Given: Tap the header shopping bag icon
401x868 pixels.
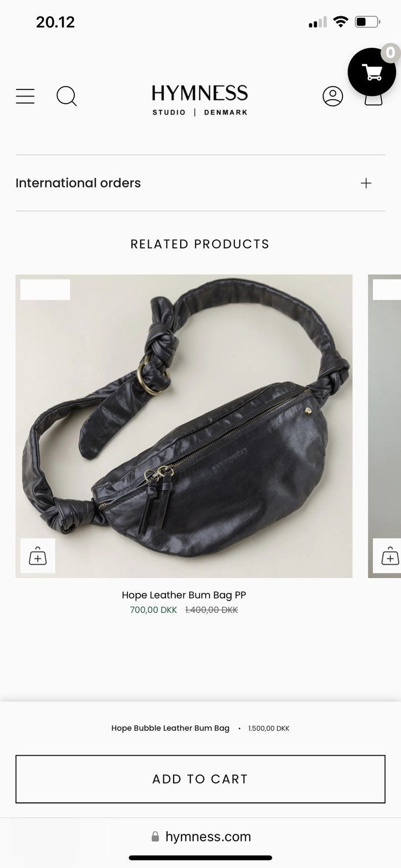Looking at the screenshot, I should coord(373,100).
